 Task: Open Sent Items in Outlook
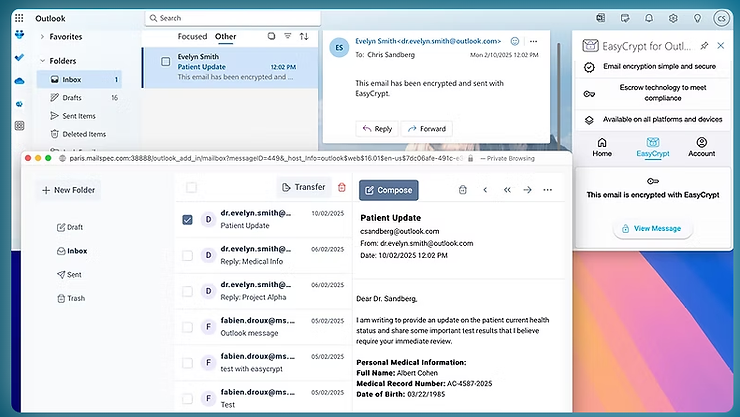[79, 116]
